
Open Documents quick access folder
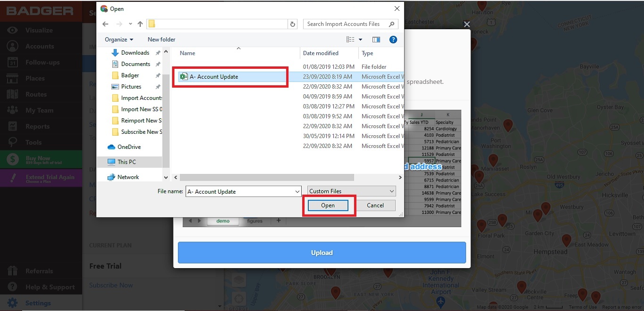pos(131,64)
